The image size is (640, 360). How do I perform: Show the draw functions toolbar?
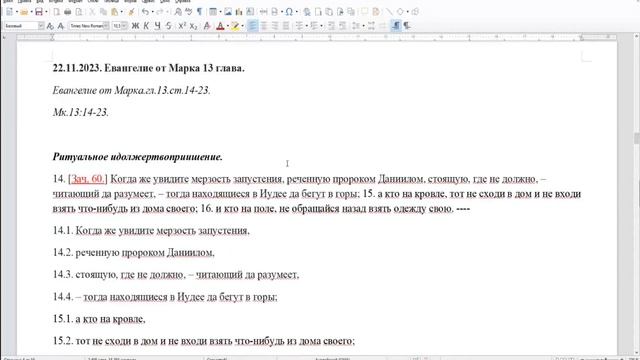click(415, 12)
